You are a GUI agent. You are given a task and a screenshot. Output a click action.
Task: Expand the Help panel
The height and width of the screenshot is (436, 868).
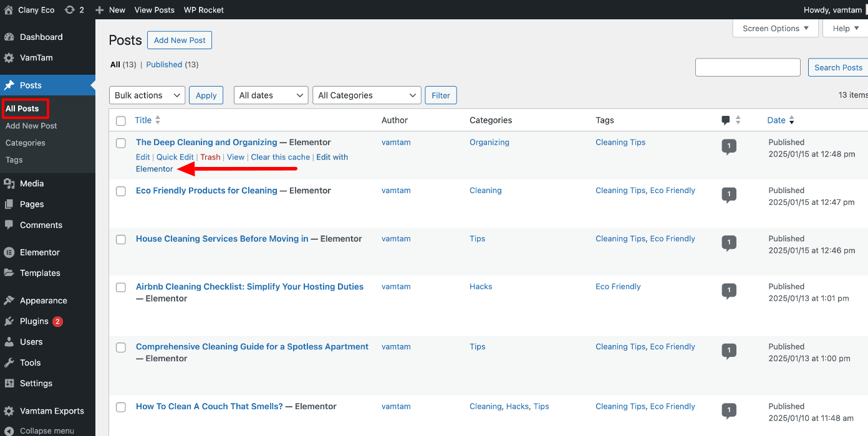[846, 29]
